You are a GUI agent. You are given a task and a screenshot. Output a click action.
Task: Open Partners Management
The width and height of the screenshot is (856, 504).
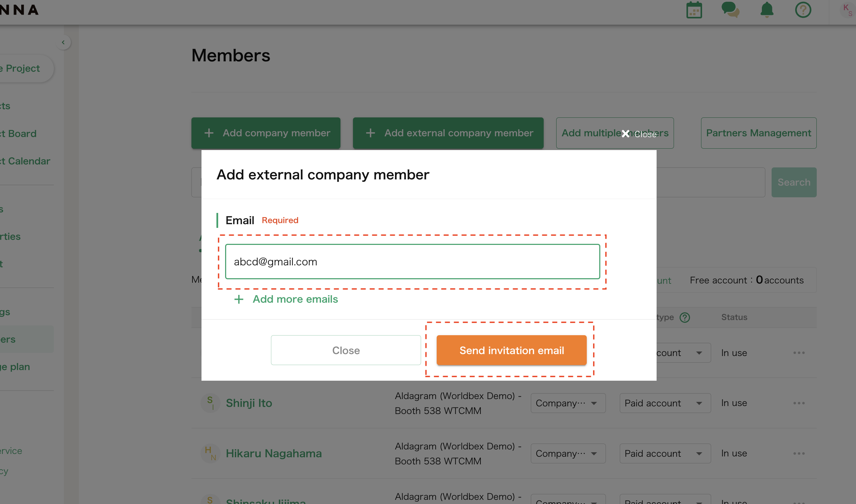click(758, 133)
